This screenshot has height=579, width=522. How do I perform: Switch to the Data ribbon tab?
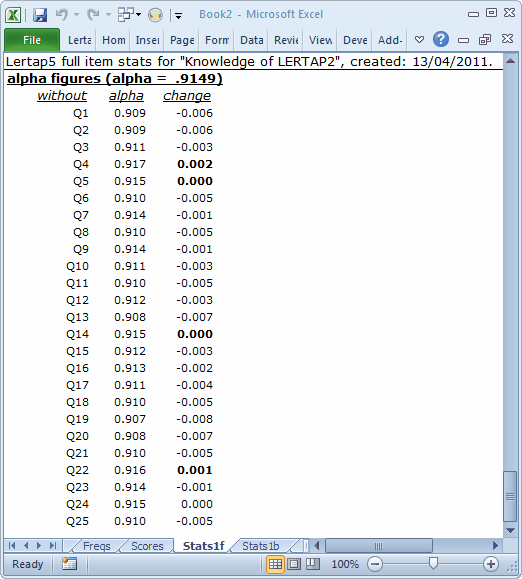(x=251, y=40)
